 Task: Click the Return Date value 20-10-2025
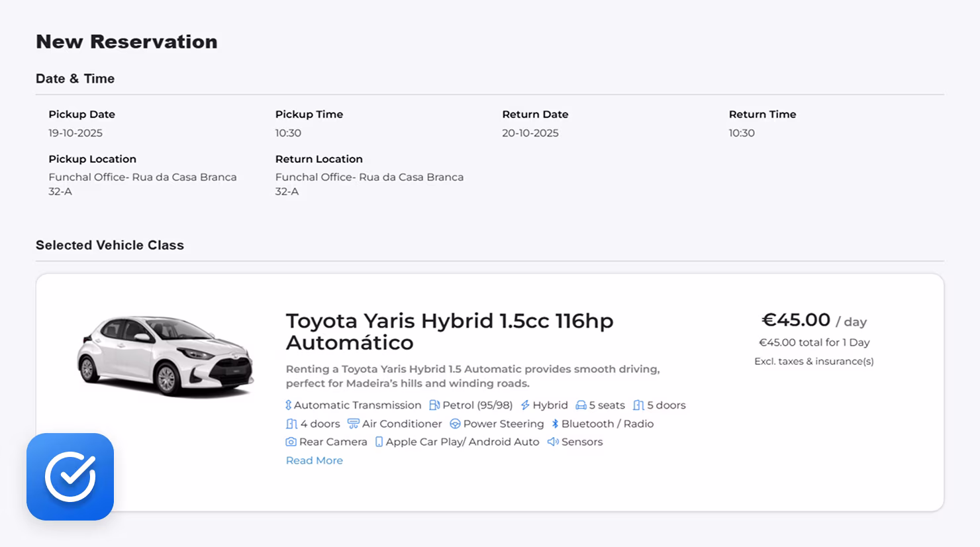530,133
